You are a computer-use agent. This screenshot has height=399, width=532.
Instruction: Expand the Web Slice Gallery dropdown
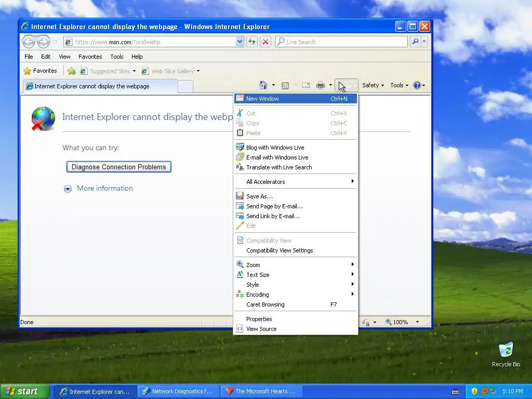point(198,71)
